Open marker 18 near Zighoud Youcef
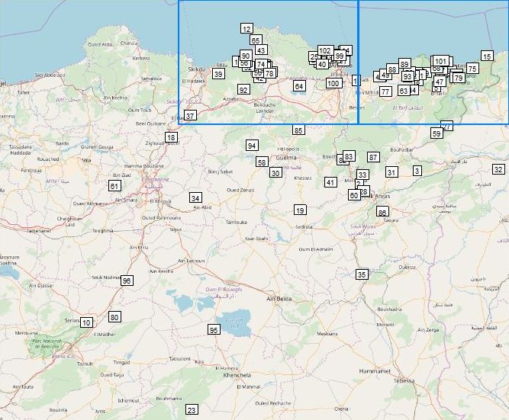Viewport: 509px width, 420px height. click(171, 137)
